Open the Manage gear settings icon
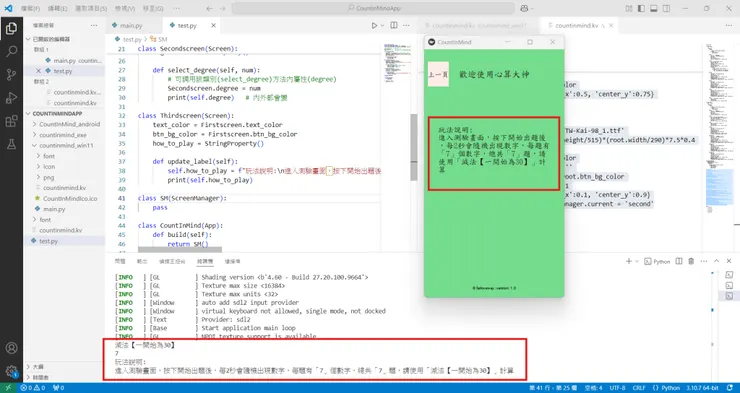This screenshot has height=393, width=740. [11, 371]
